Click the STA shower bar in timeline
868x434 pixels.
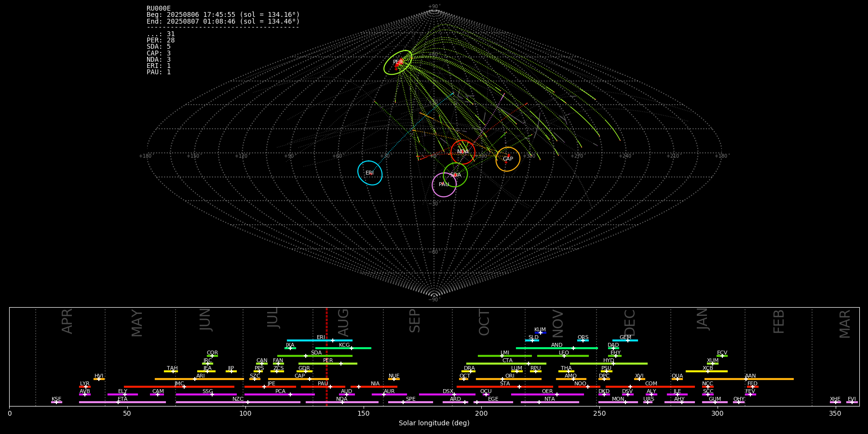point(505,387)
